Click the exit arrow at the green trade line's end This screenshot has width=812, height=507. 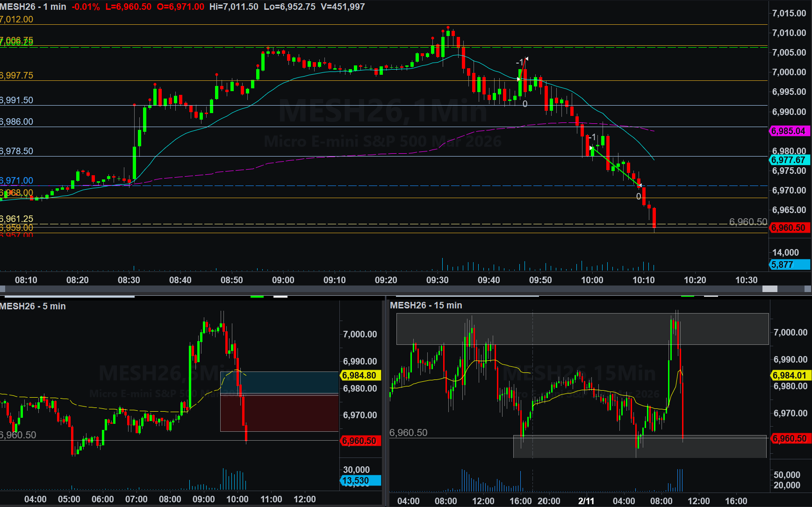(x=640, y=186)
